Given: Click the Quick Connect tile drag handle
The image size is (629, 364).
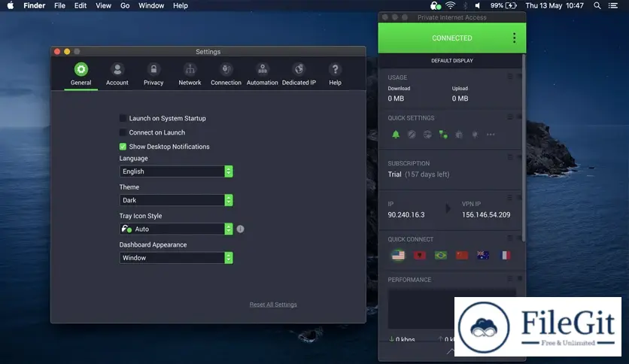Looking at the screenshot, I should [x=510, y=238].
